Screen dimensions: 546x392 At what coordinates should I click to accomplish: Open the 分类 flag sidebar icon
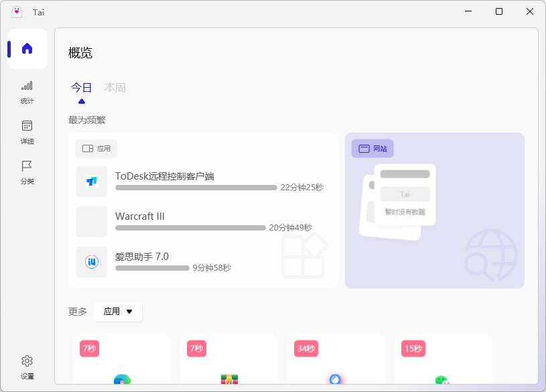coord(27,172)
